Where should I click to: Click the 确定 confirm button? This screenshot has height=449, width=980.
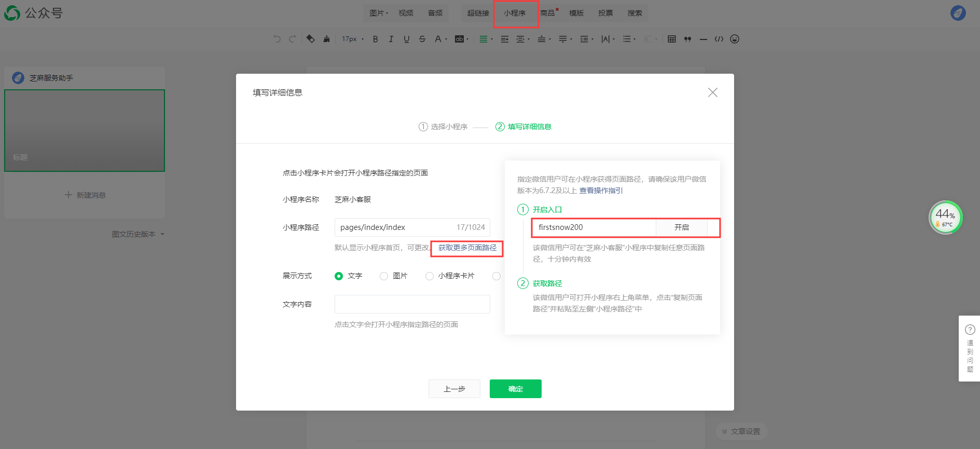pos(516,389)
